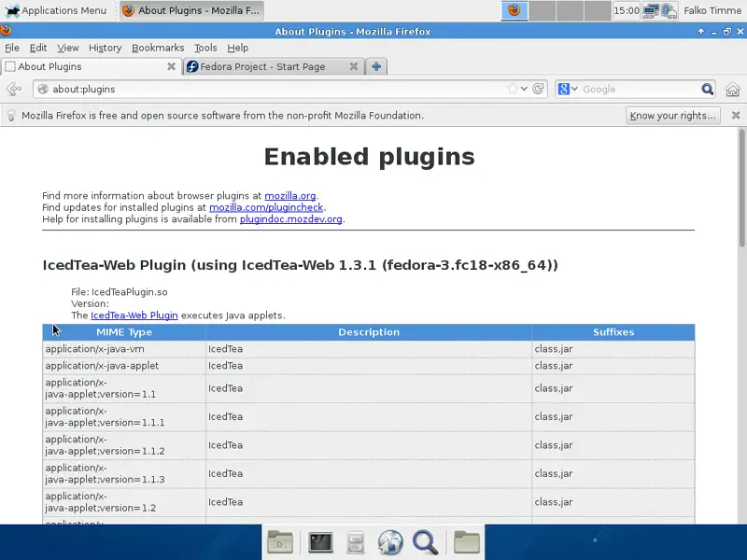
Task: Click the 15:00 clock in the panel
Action: click(626, 10)
